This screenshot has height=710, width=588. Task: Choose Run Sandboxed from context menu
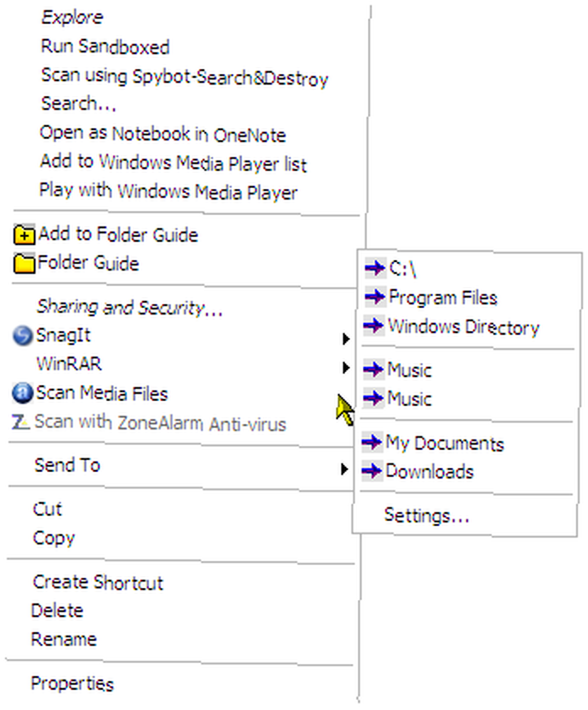pos(105,47)
